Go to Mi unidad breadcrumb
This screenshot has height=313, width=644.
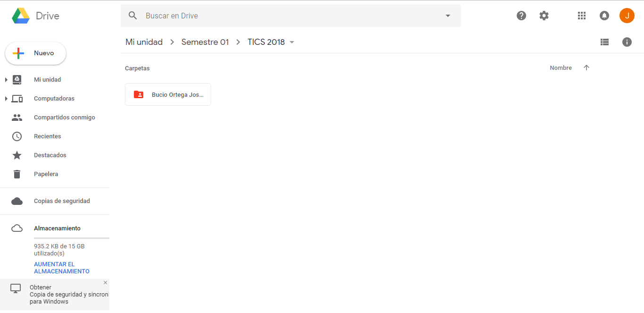[x=144, y=42]
